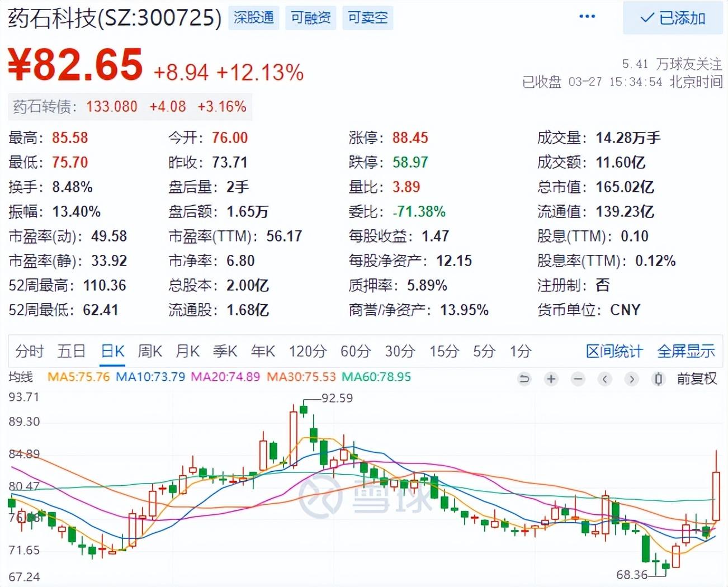Click the chart low marker 68.36

coord(632,574)
